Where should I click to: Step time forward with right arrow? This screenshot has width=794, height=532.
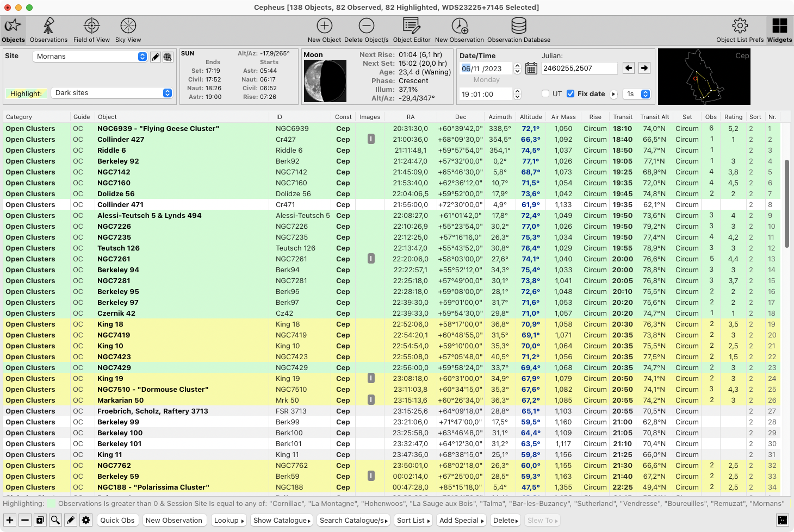(x=644, y=68)
